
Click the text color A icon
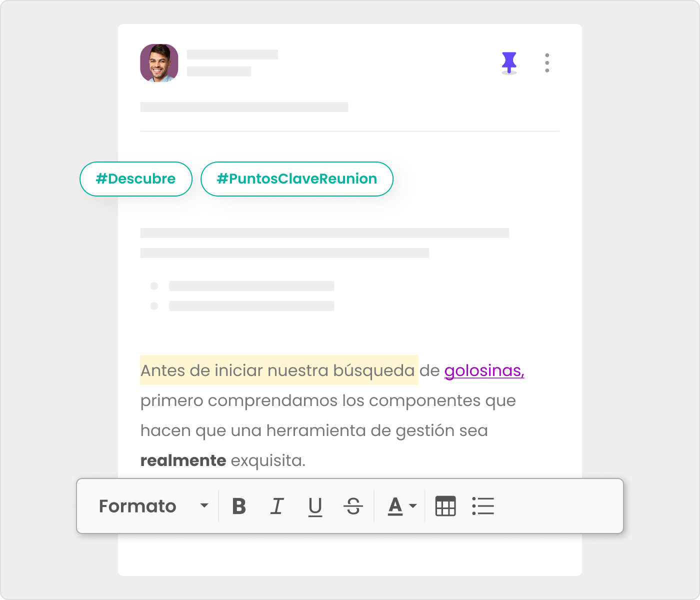tap(395, 506)
